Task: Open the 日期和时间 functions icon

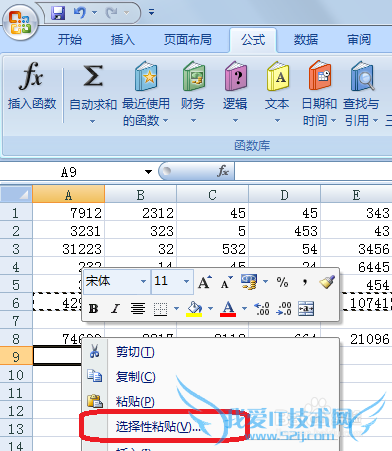Action: pos(320,75)
